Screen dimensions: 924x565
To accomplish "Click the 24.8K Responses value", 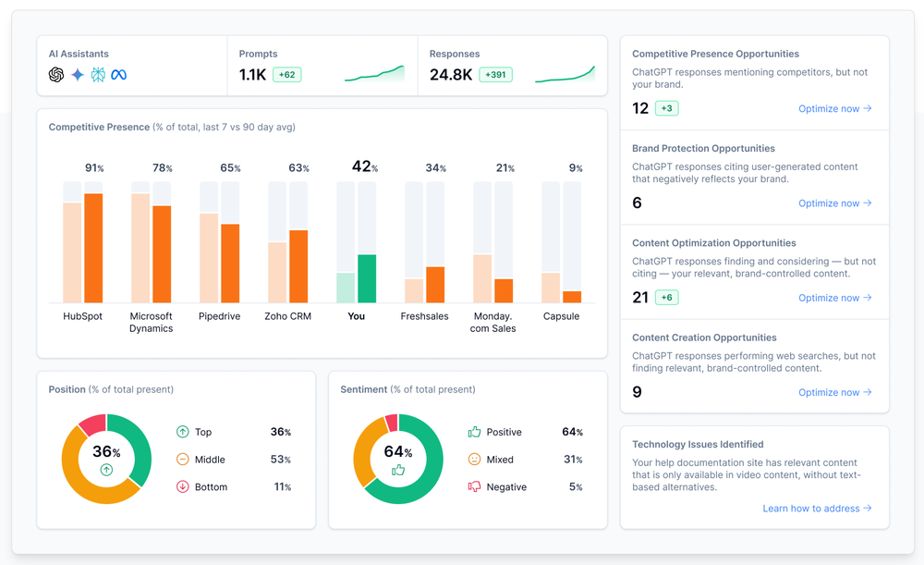I will click(x=451, y=75).
